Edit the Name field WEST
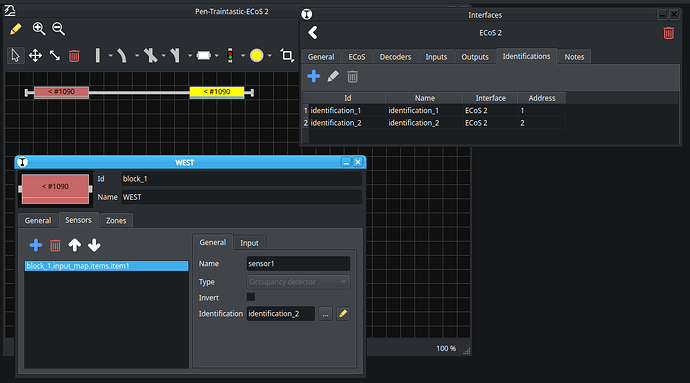The width and height of the screenshot is (690, 383). tap(241, 197)
